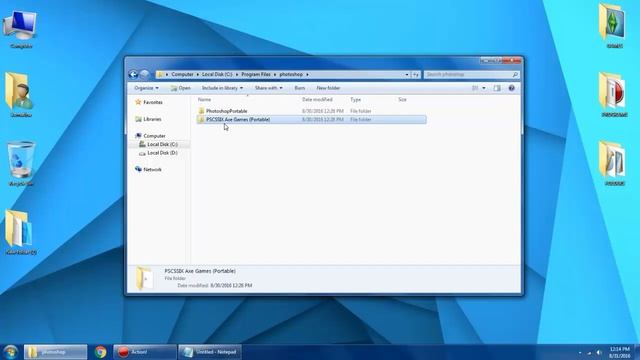Click Local Disk (C:) in the breadcrumb

pyautogui.click(x=217, y=74)
